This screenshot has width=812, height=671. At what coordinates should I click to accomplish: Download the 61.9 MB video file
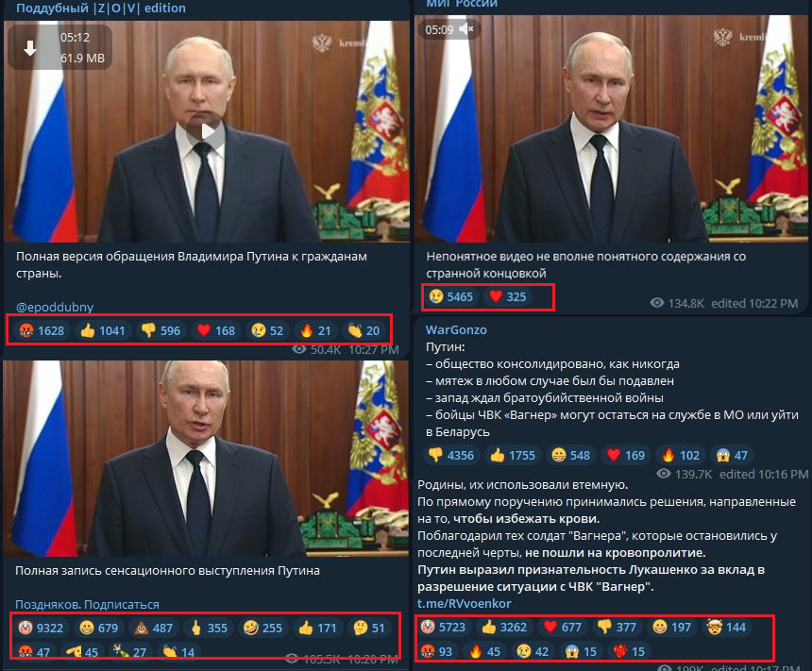[30, 49]
